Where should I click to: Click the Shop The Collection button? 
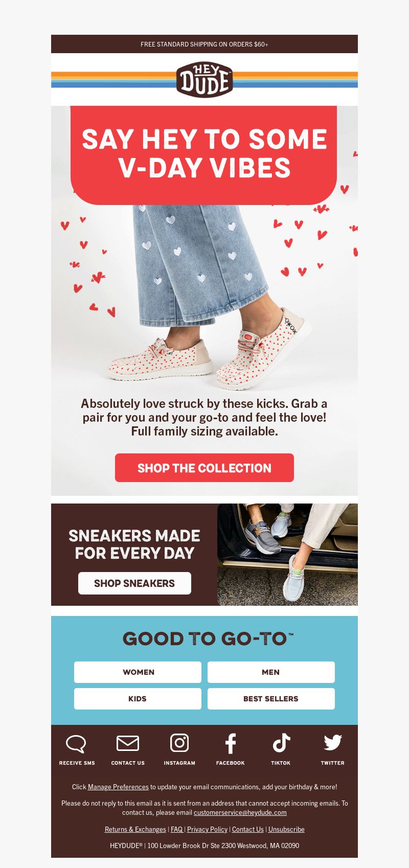[x=204, y=468]
